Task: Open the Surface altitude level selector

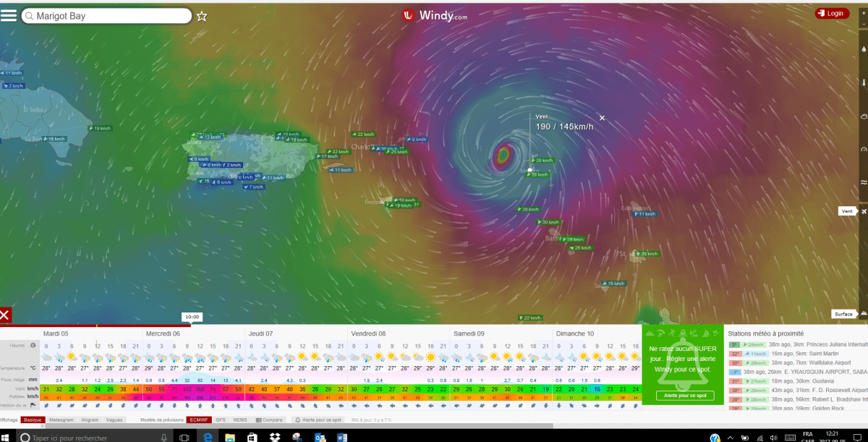Action: click(846, 314)
